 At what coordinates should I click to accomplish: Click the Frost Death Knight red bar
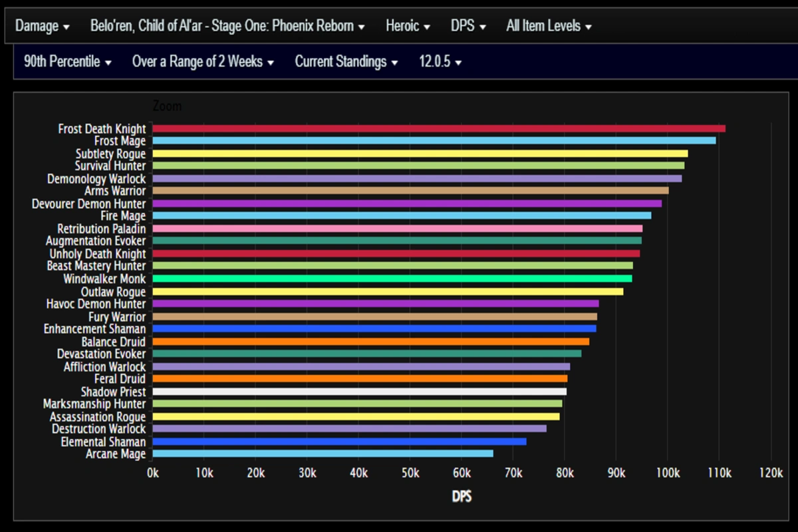(439, 128)
